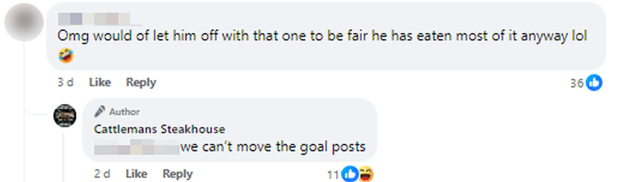Click the blurred commenter name link
Image resolution: width=644 pixels, height=182 pixels.
click(x=100, y=19)
